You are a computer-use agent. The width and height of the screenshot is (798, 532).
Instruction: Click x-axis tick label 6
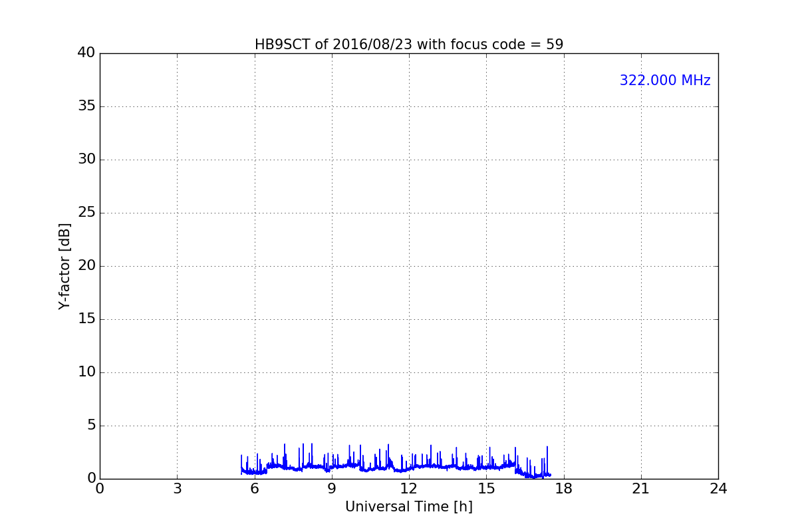pos(254,489)
